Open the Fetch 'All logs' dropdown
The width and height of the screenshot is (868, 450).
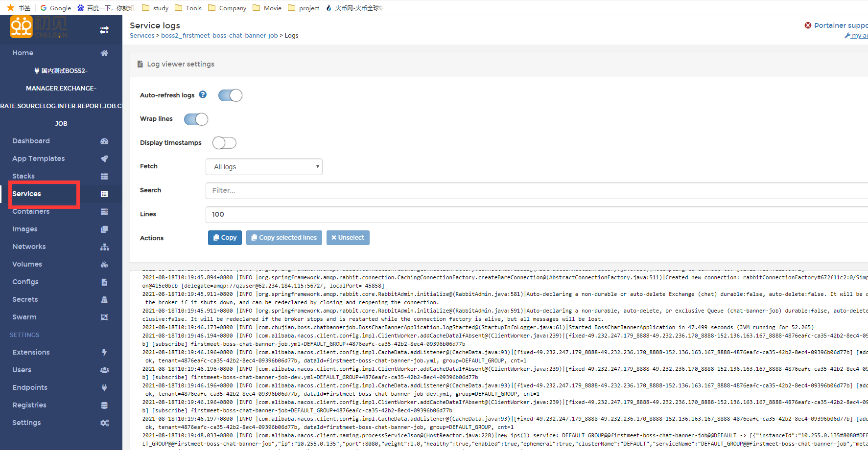(x=264, y=167)
